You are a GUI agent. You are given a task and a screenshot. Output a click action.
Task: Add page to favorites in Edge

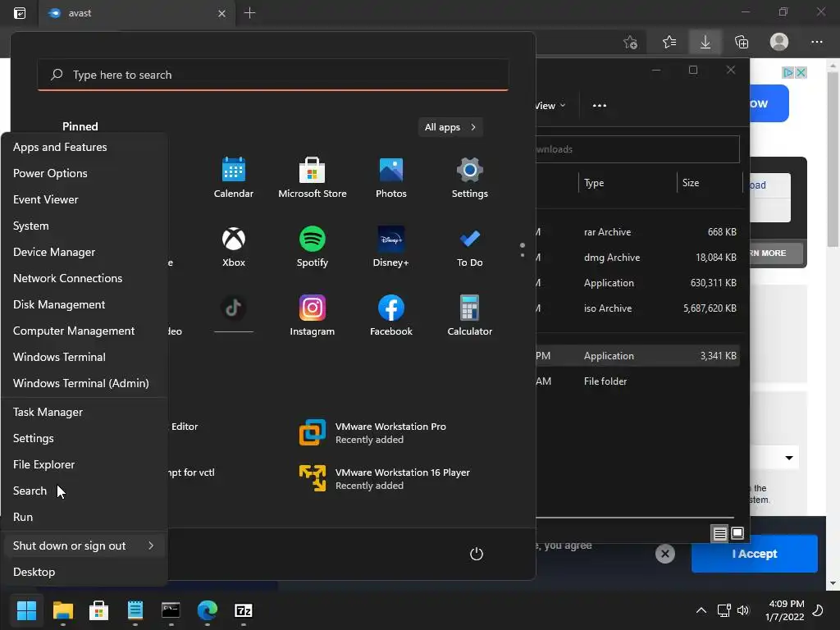pyautogui.click(x=631, y=42)
